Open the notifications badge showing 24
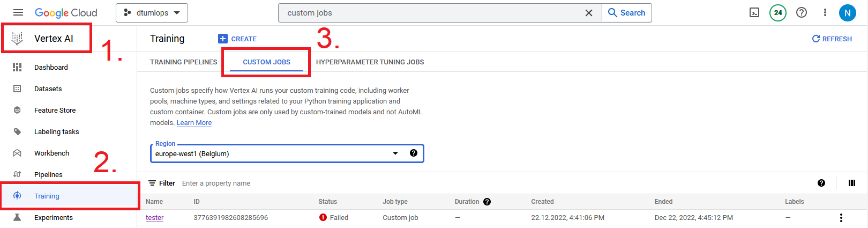The image size is (868, 228). click(x=778, y=13)
